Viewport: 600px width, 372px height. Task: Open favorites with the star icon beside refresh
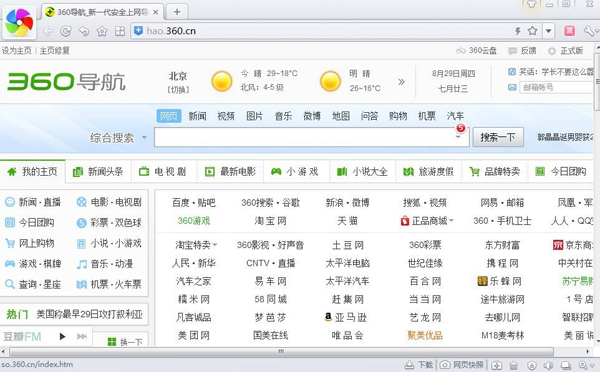(102, 31)
